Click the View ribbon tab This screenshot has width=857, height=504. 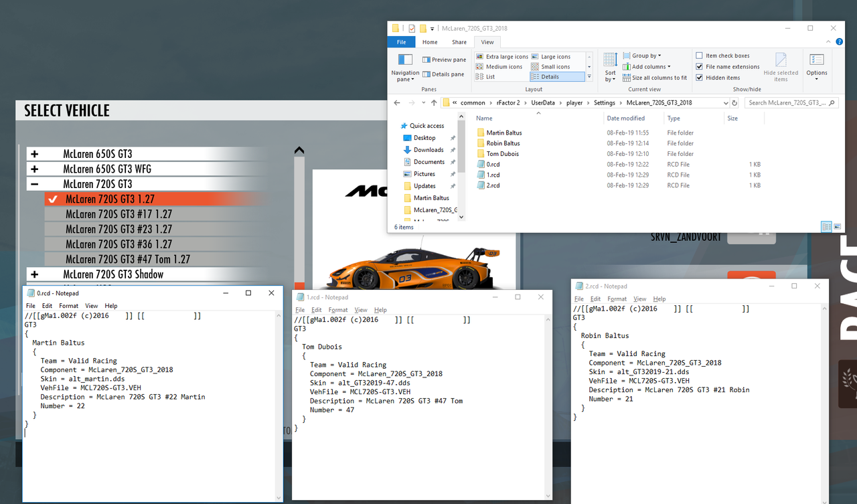pos(487,42)
